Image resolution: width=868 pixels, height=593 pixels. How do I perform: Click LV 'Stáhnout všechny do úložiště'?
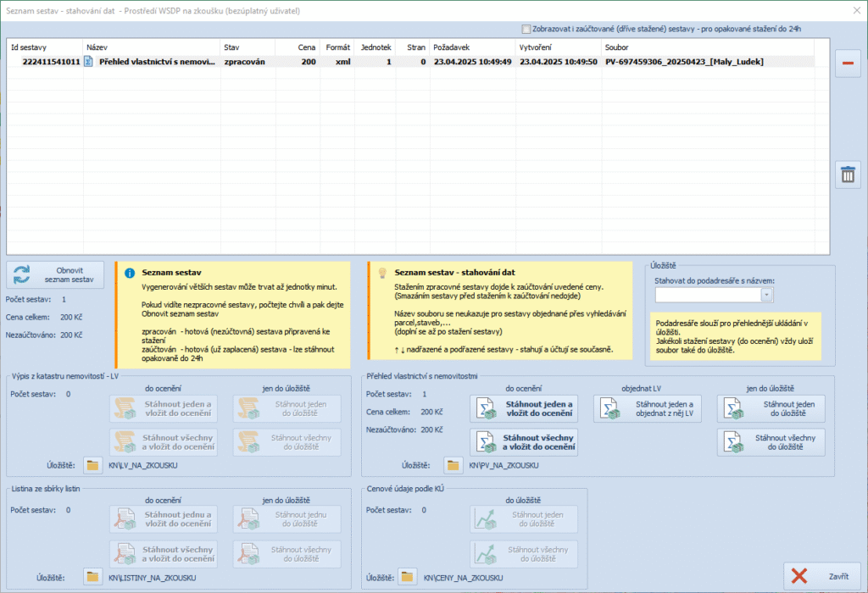(x=287, y=442)
